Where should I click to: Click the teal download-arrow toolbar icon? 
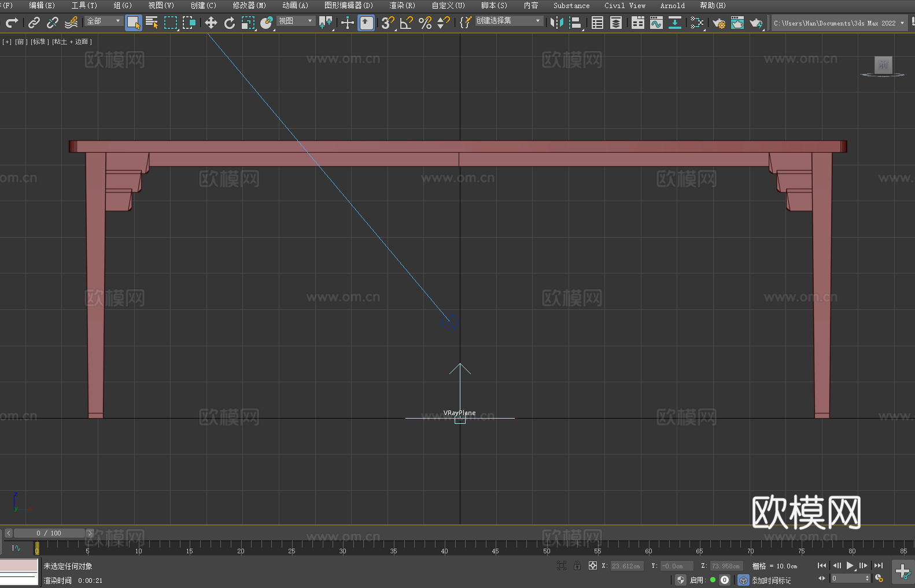pos(675,23)
